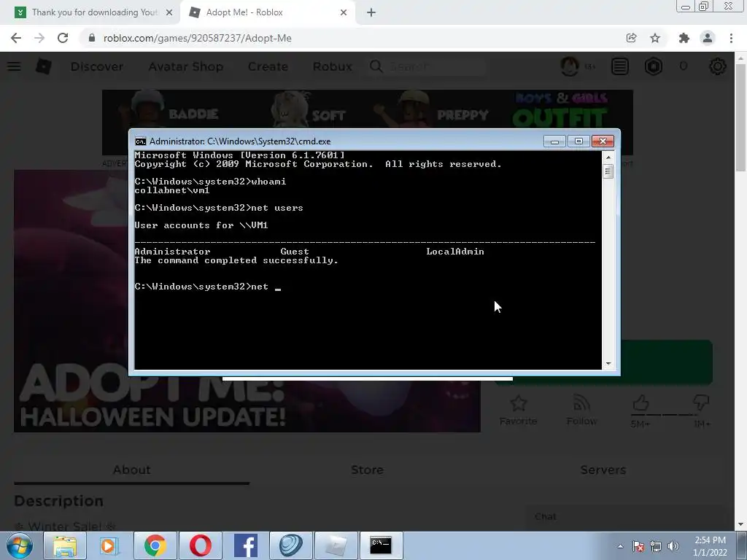
Task: Open Roblox settings gear icon
Action: click(718, 66)
